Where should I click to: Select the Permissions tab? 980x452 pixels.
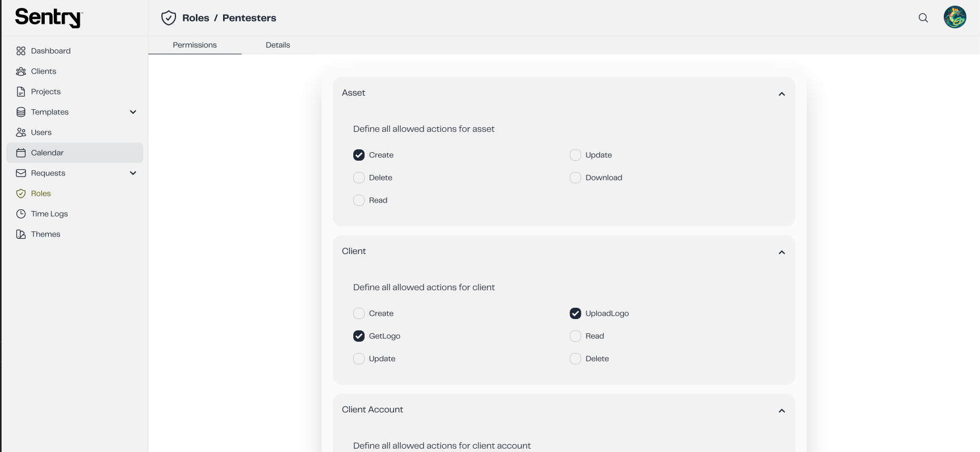tap(195, 45)
